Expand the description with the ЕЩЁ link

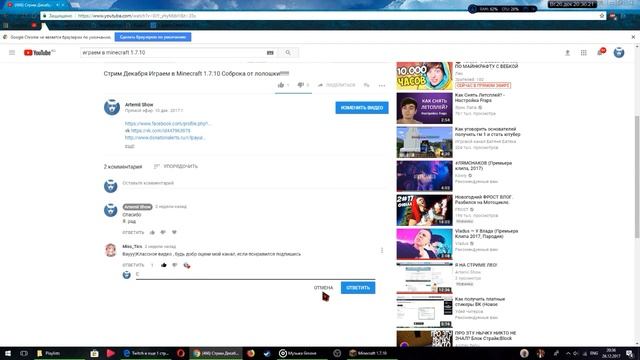pos(129,146)
